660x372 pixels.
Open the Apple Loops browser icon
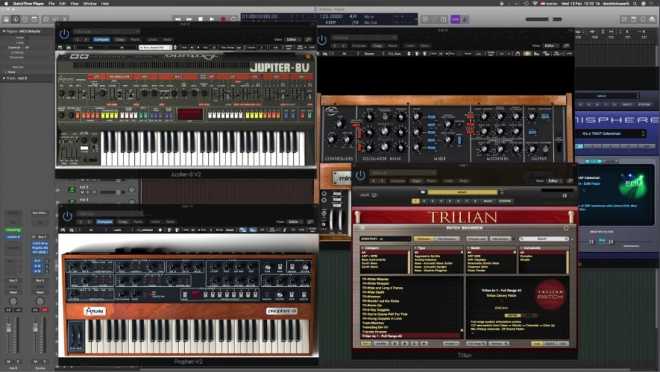[643, 19]
